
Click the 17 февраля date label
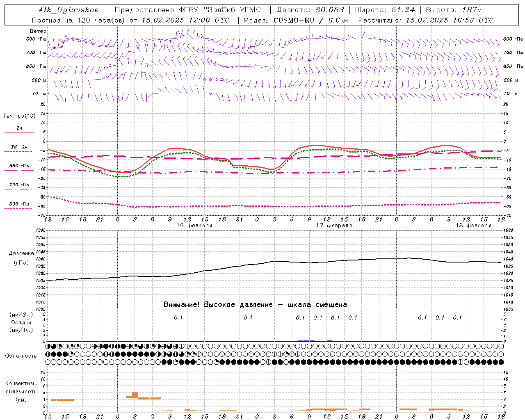pyautogui.click(x=334, y=226)
